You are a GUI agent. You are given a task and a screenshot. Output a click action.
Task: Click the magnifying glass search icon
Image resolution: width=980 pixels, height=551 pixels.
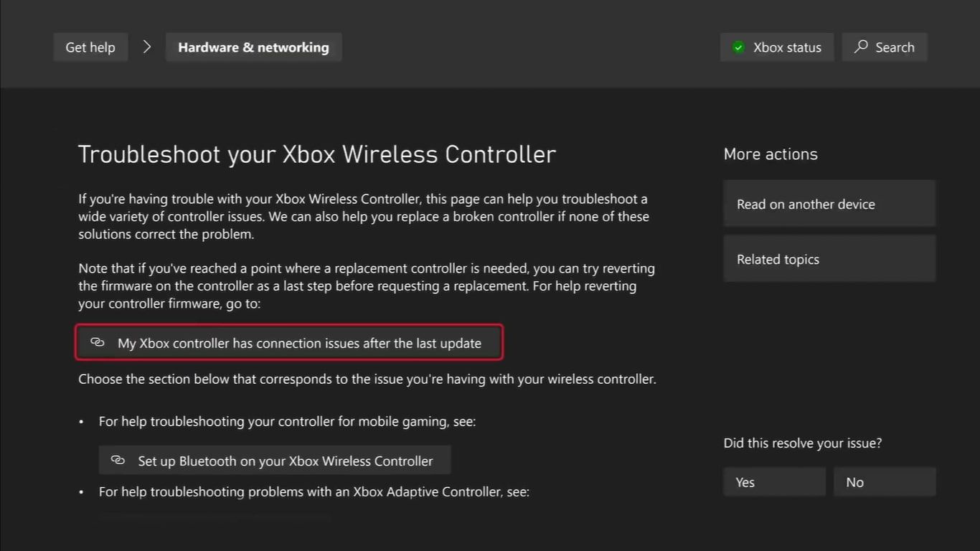pos(861,47)
